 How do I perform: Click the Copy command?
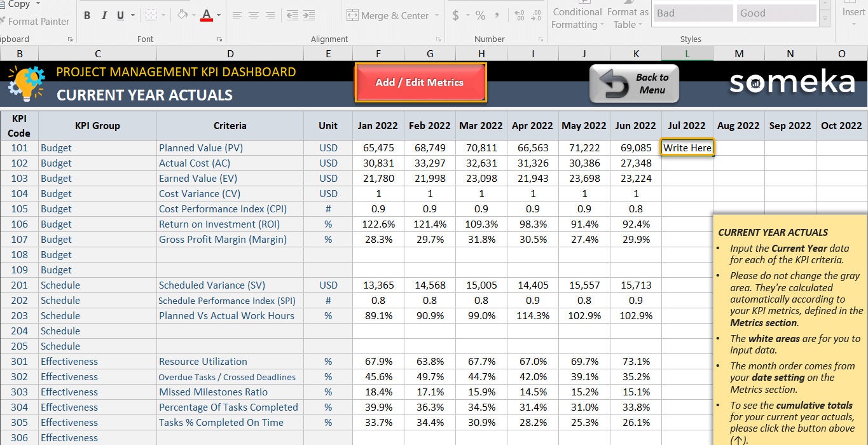(15, 4)
